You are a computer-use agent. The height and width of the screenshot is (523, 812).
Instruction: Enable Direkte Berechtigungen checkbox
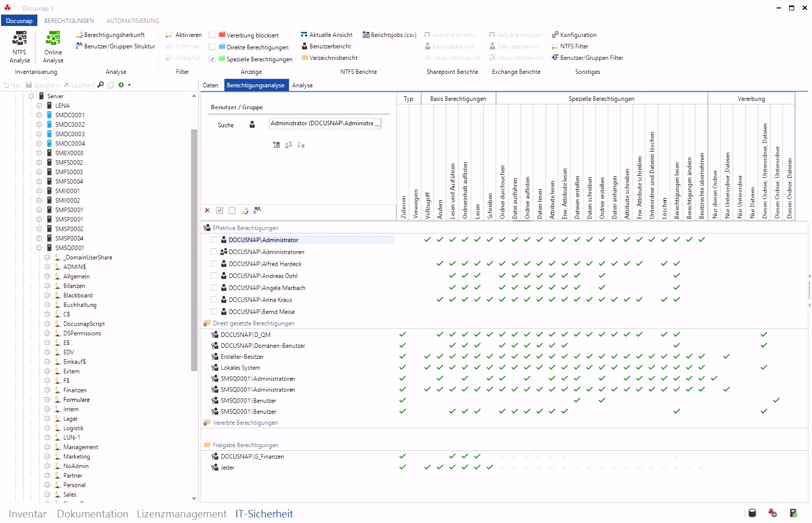pos(212,47)
